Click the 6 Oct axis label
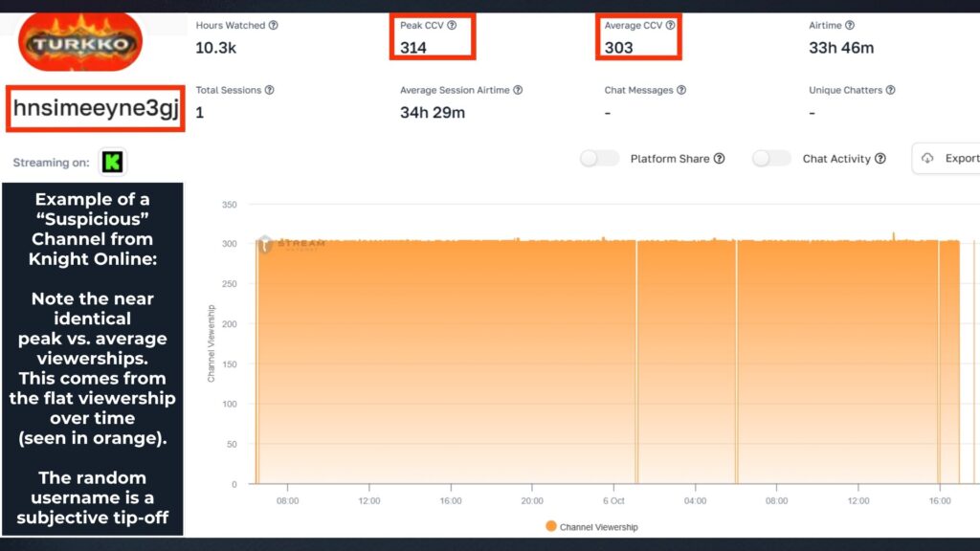The image size is (980, 551). click(613, 500)
